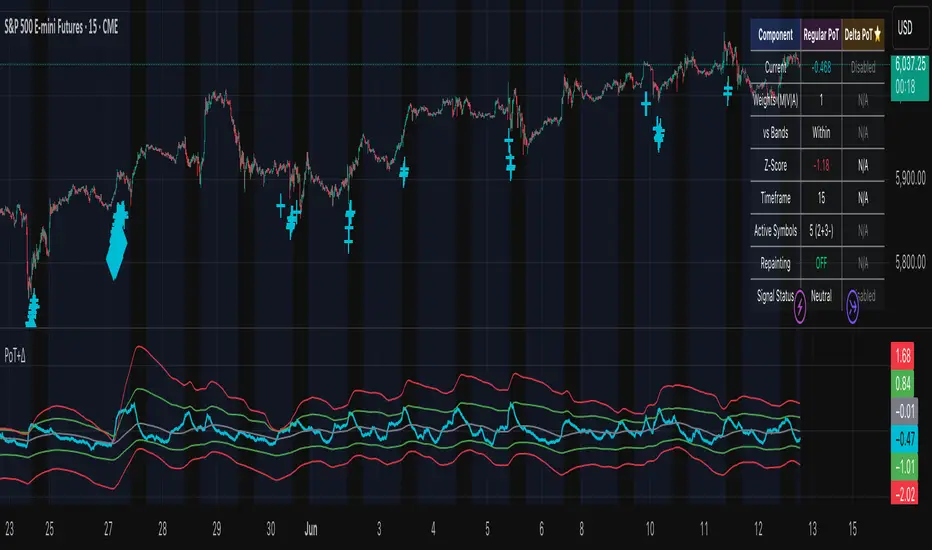Click the purple arrow-to-bar scroll icon
932x550 pixels.
click(x=852, y=307)
